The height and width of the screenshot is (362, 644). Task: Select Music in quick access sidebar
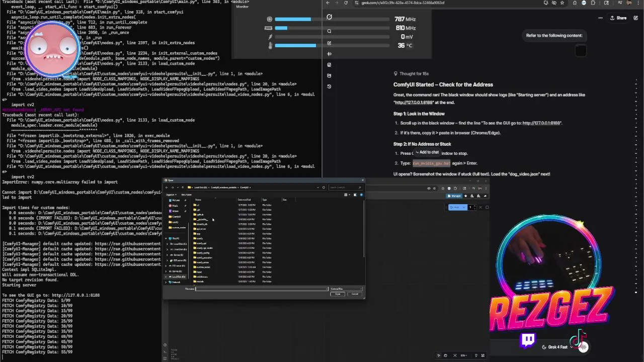pos(175,206)
